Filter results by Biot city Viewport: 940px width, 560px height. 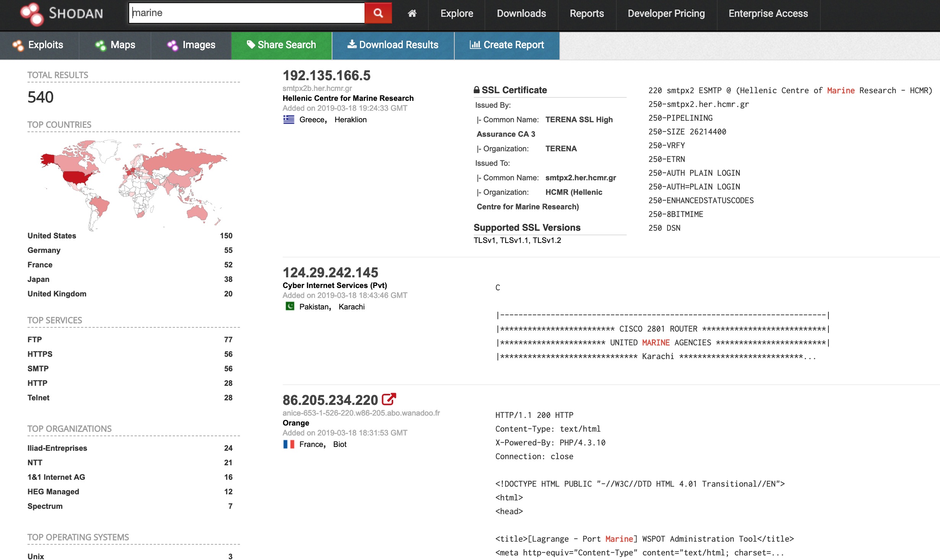340,444
